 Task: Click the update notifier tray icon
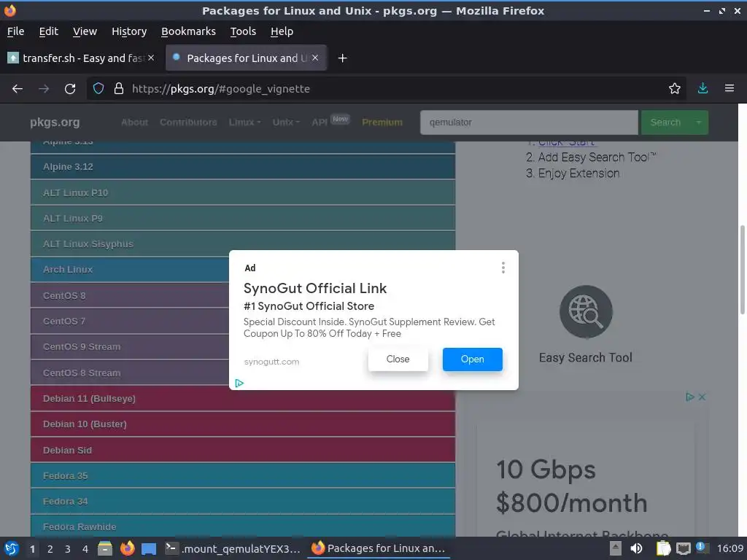coord(701,548)
